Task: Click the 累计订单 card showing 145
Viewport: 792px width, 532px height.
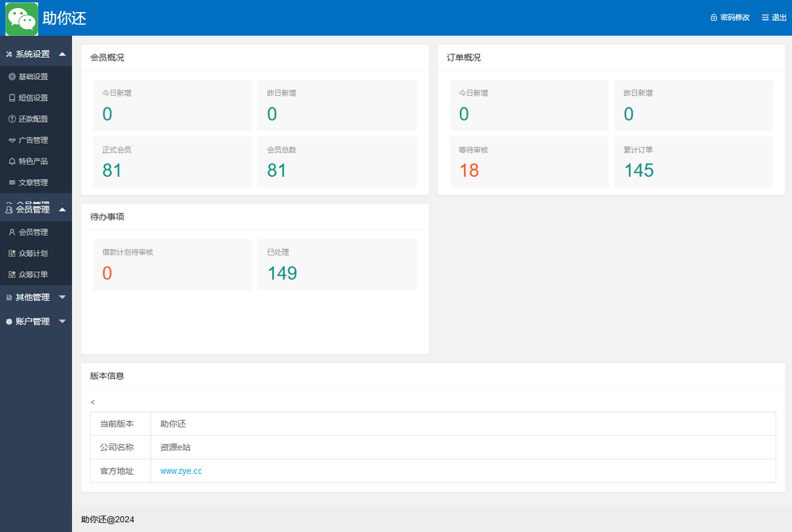Action: [693, 162]
